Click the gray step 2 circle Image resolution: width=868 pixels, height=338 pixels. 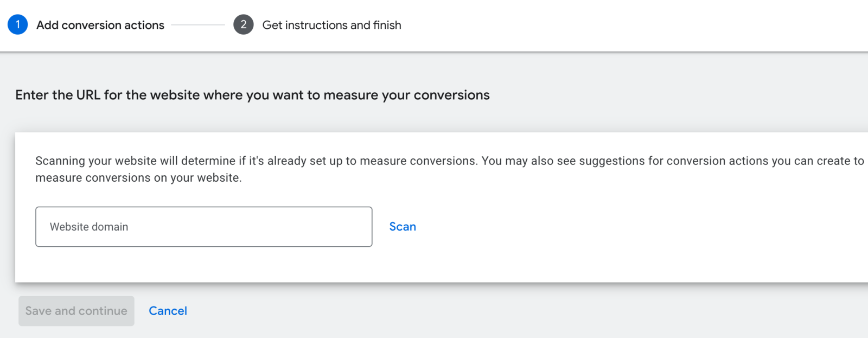coord(244,24)
